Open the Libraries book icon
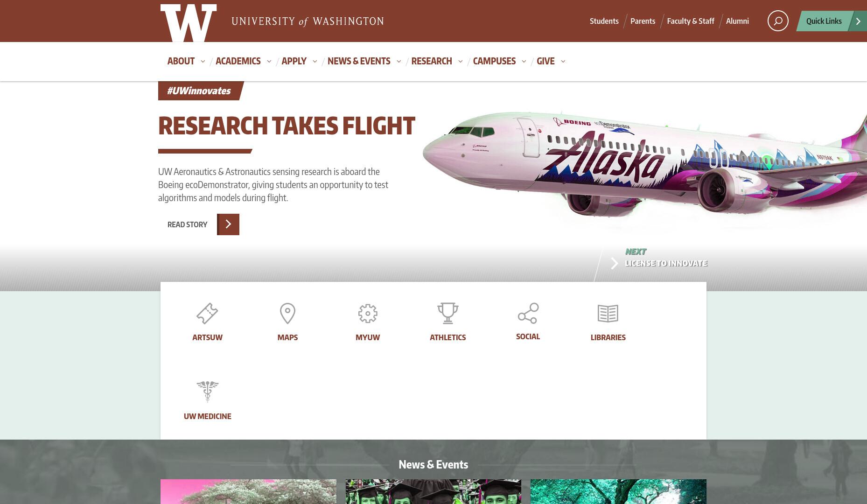Screen dimensions: 867x504 (608, 313)
